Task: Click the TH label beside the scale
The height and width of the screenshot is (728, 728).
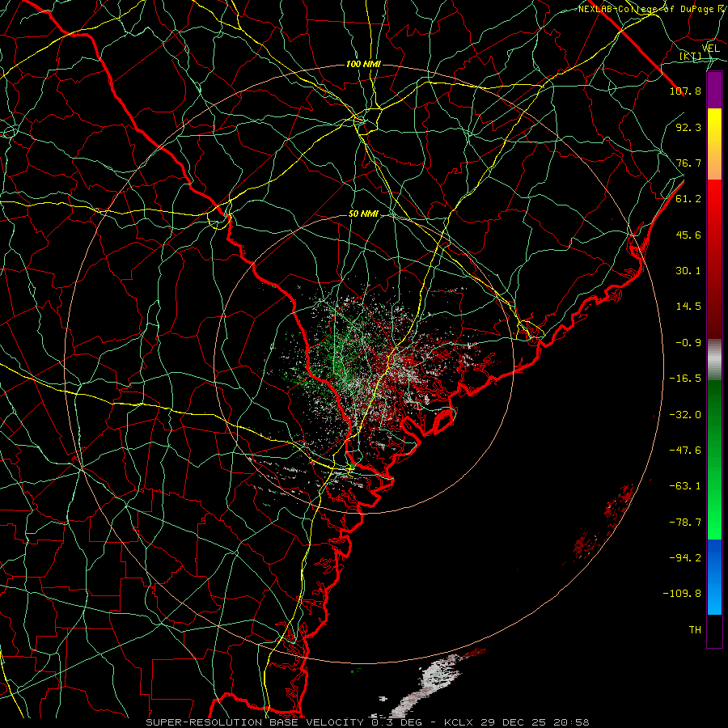Action: [695, 630]
